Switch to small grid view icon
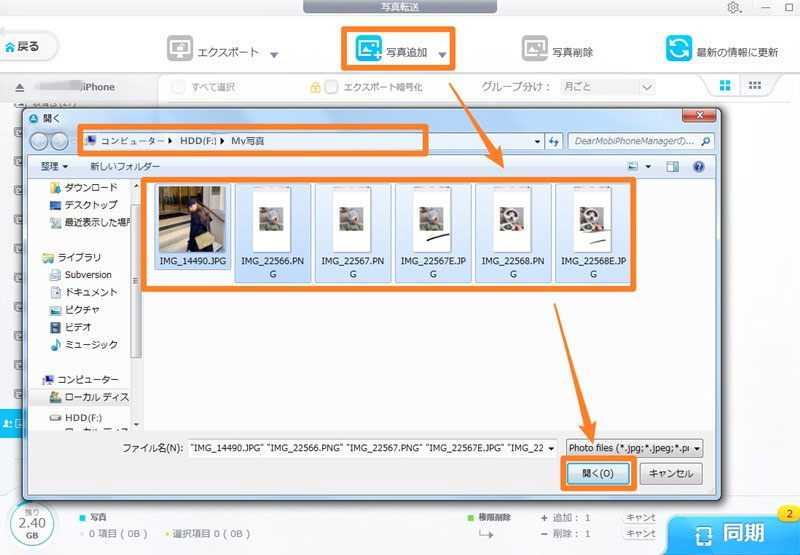 click(755, 86)
